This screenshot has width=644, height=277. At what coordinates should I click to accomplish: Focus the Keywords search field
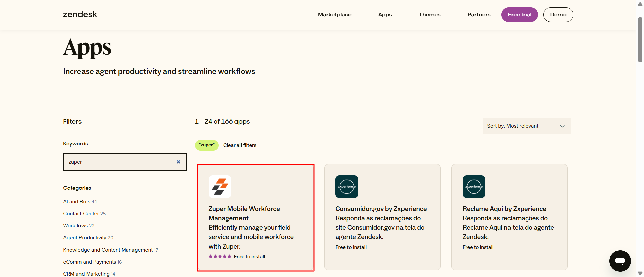point(125,162)
